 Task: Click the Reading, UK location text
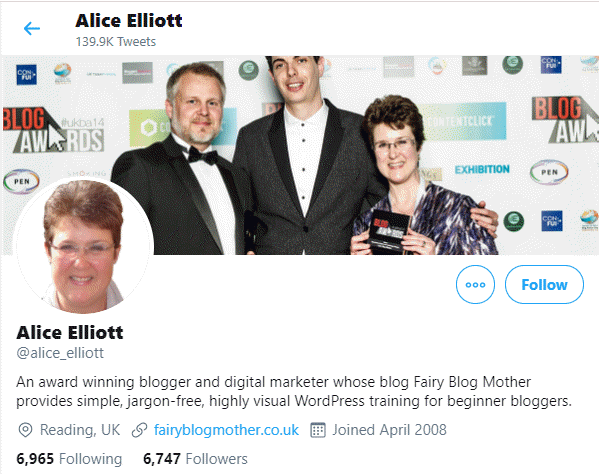pyautogui.click(x=80, y=430)
